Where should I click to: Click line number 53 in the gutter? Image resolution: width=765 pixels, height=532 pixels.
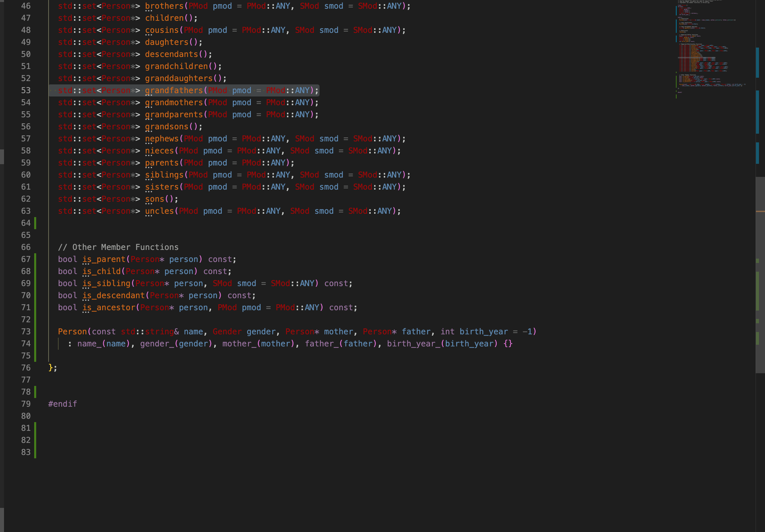click(x=25, y=90)
